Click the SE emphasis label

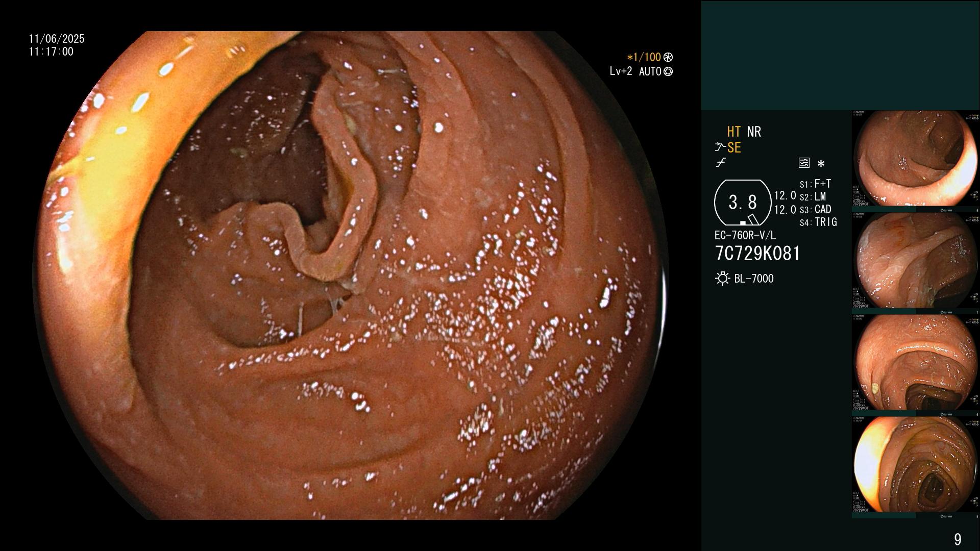coord(734,148)
